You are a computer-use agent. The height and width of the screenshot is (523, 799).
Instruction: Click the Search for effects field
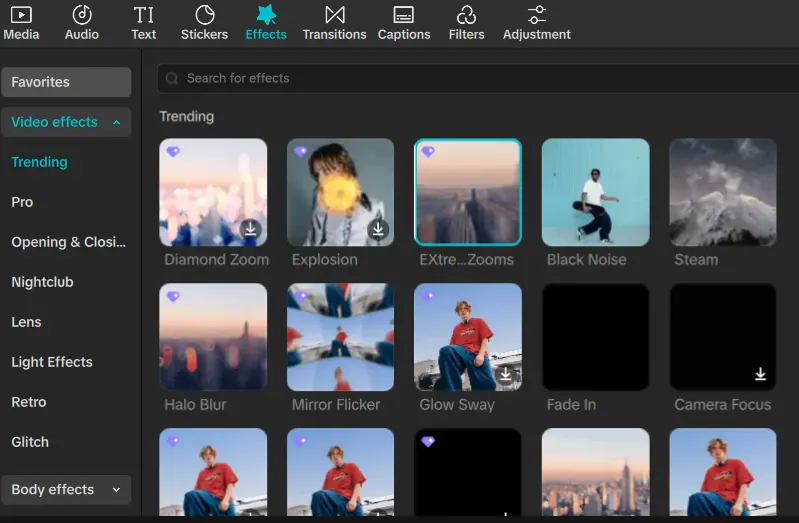(x=478, y=79)
